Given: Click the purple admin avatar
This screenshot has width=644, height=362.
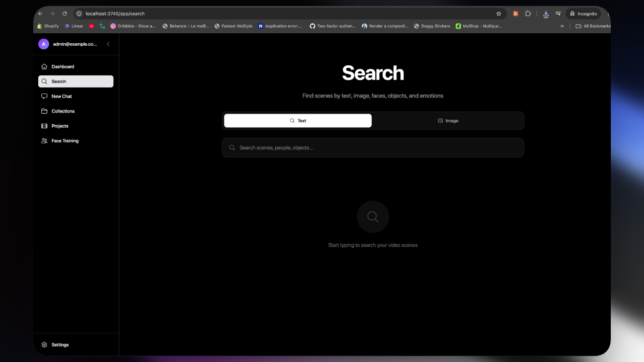Looking at the screenshot, I should 44,44.
